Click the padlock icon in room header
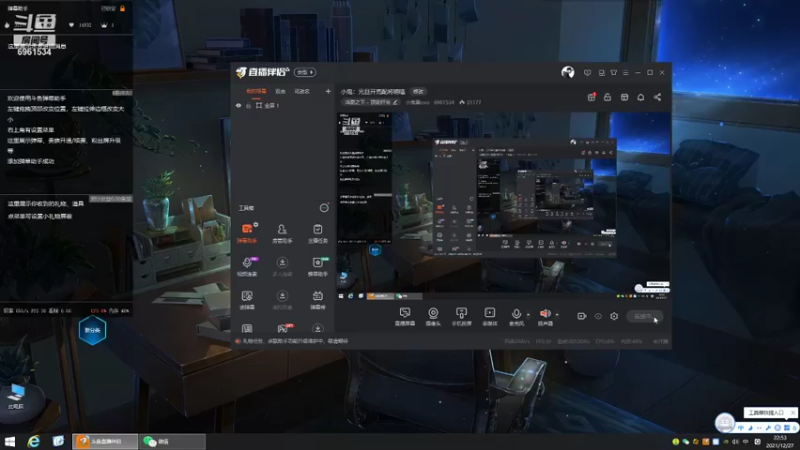Image resolution: width=800 pixels, height=450 pixels. (607, 97)
